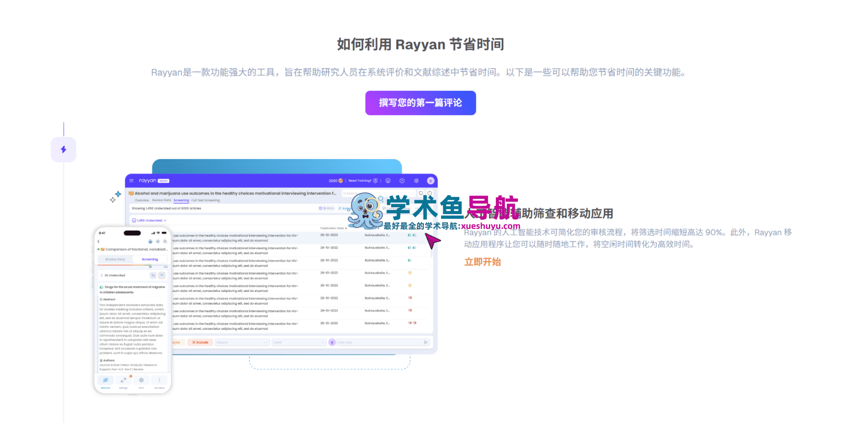Viewport: 868px width, 423px height.
Task: Click the rayyan logo in purple header
Action: 148,181
